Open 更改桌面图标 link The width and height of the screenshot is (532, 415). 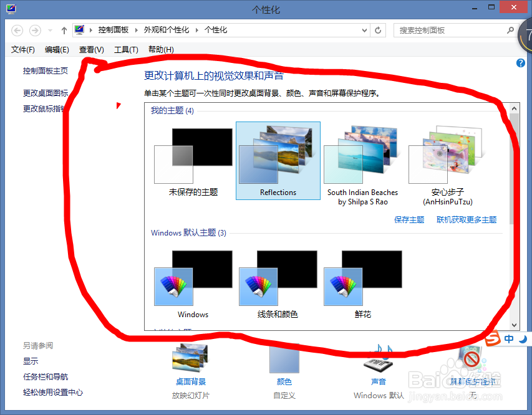(x=46, y=93)
